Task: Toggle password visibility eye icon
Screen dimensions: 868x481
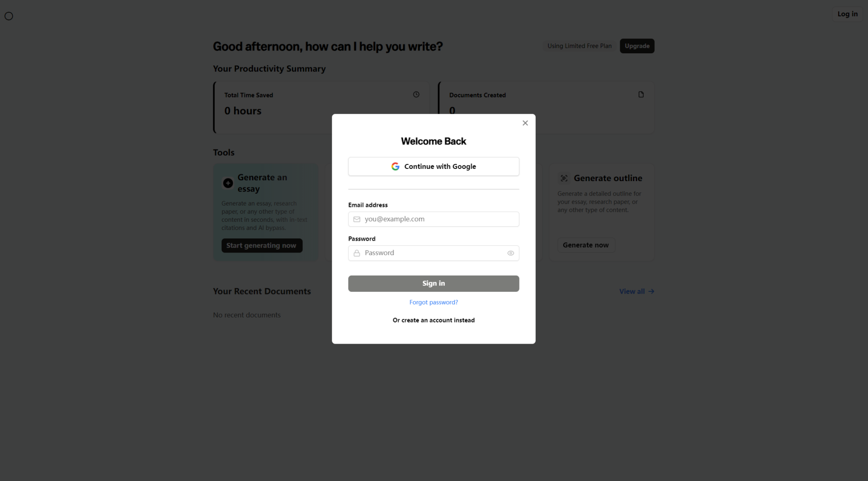Action: click(510, 253)
